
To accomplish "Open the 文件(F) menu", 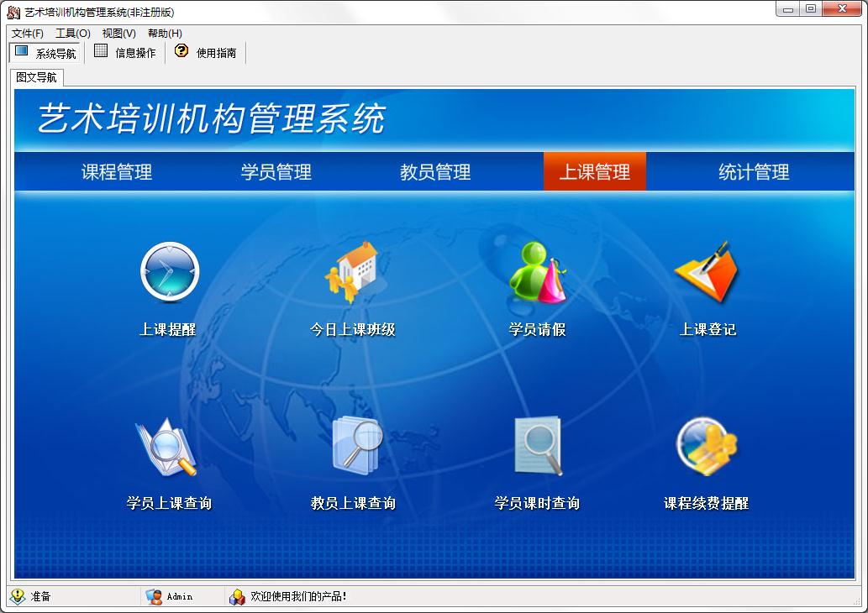I will coord(27,34).
